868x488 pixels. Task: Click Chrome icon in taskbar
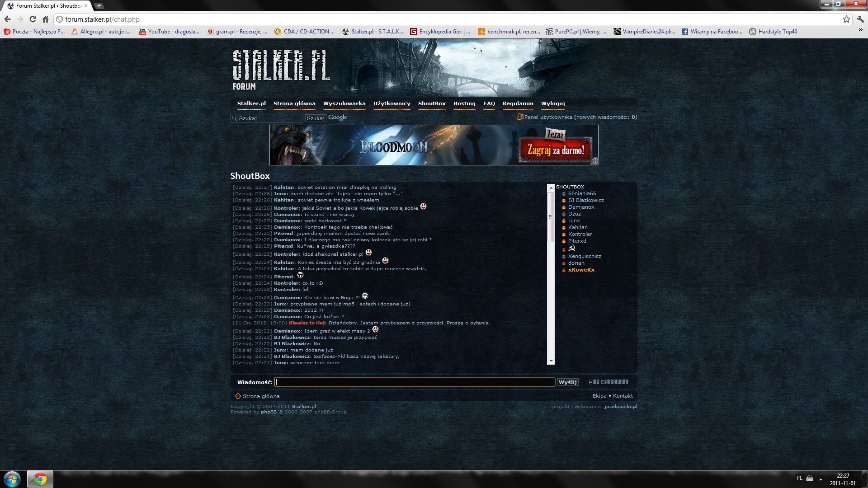tap(40, 479)
